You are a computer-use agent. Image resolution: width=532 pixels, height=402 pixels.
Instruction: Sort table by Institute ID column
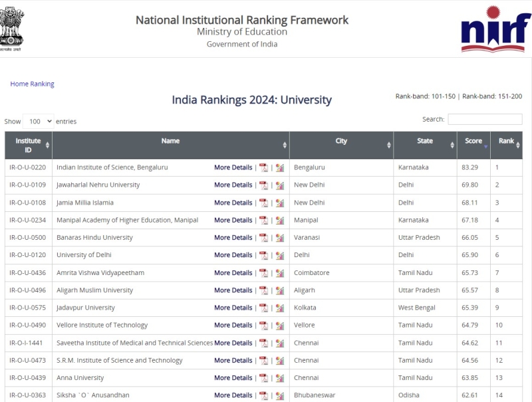coord(29,146)
